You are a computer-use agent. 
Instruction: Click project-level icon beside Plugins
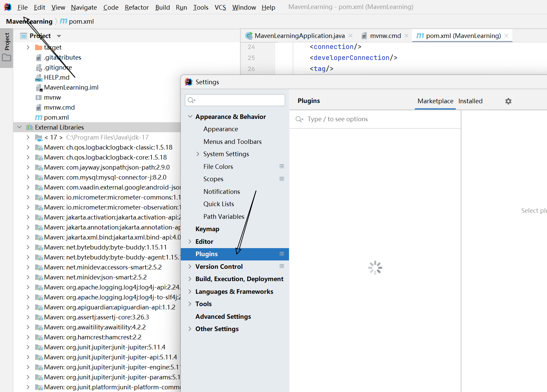tap(282, 254)
